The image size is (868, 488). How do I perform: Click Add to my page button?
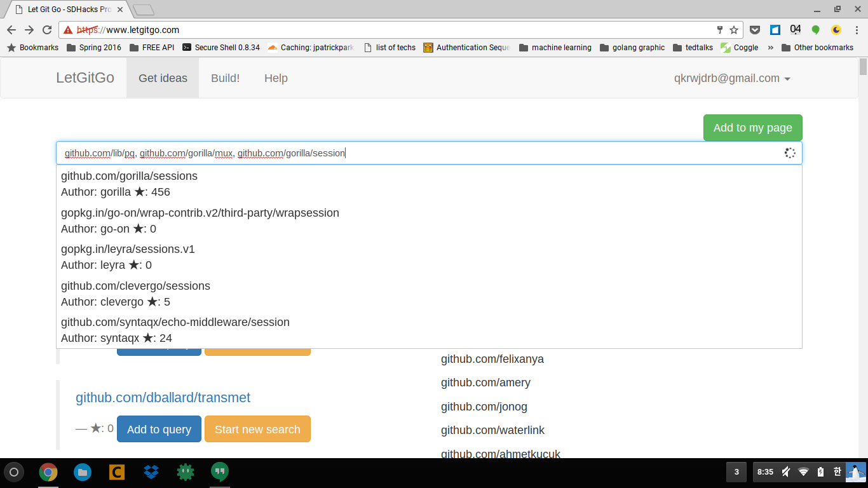pyautogui.click(x=752, y=128)
